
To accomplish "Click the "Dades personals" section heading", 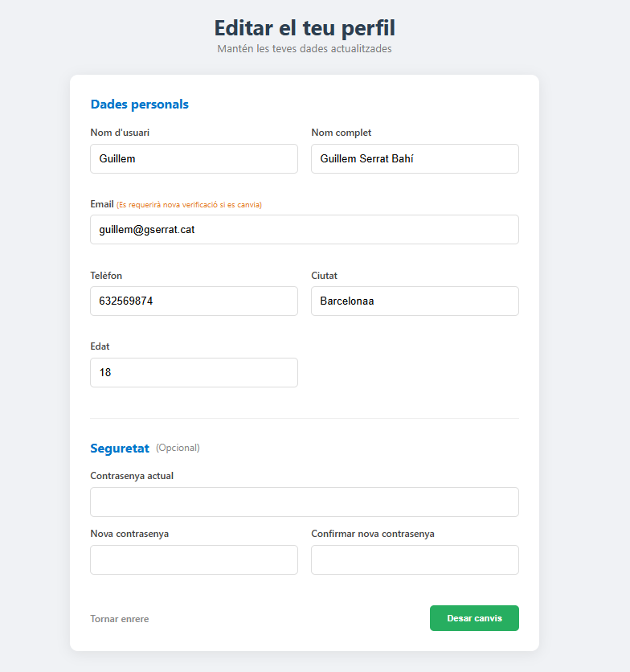I will pyautogui.click(x=140, y=104).
